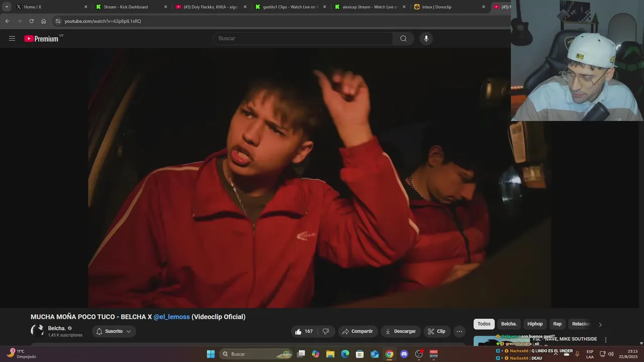Like the video with 167 likes
Screen dimensions: 644x362
coord(303,331)
